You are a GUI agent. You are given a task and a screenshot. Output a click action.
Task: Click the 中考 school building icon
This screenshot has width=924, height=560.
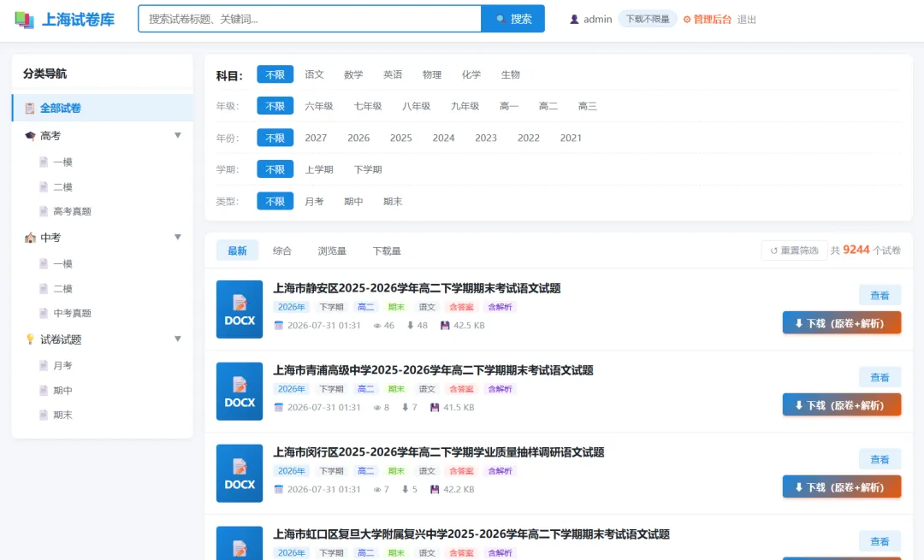pos(30,238)
